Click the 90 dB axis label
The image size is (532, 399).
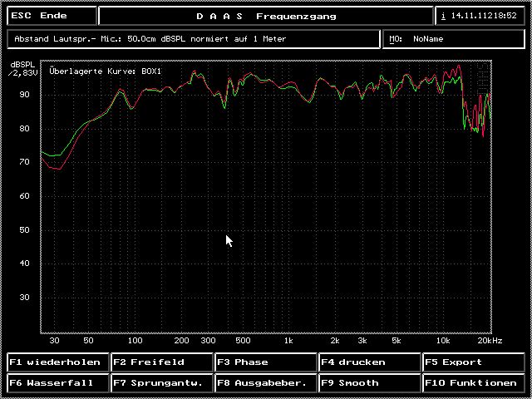click(24, 95)
